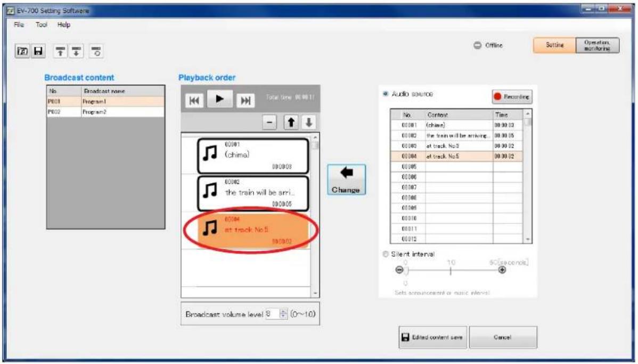Skip to next track in playback order
Screen dimensions: 638x364
point(246,101)
